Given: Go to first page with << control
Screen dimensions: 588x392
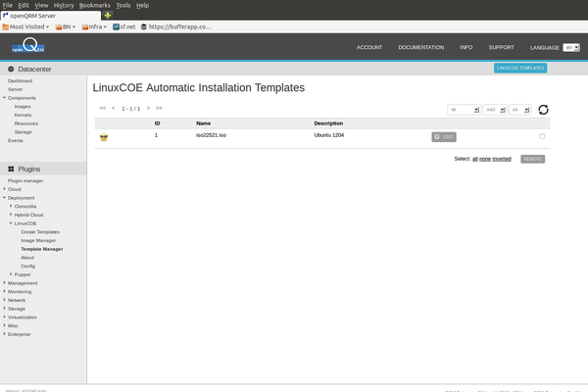Looking at the screenshot, I should (103, 108).
